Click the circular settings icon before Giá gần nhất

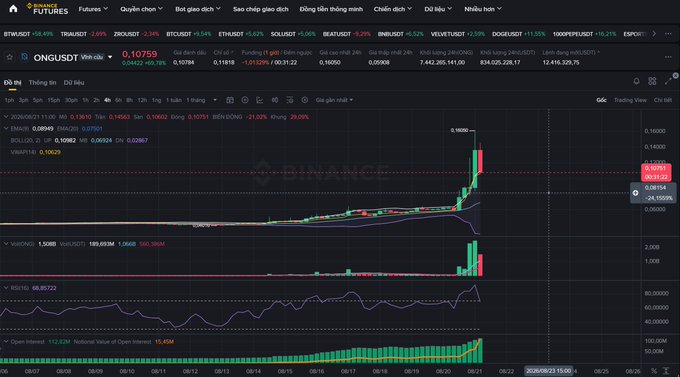click(x=305, y=100)
